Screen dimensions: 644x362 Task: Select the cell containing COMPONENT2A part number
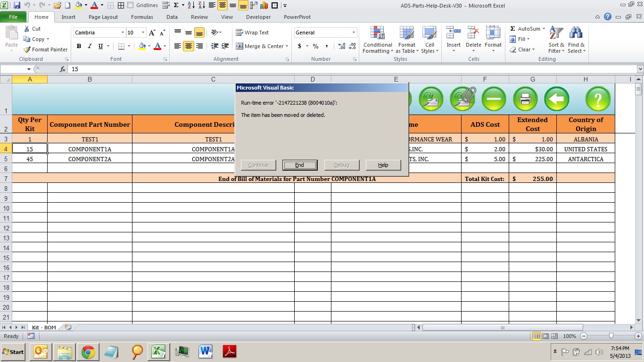[90, 159]
